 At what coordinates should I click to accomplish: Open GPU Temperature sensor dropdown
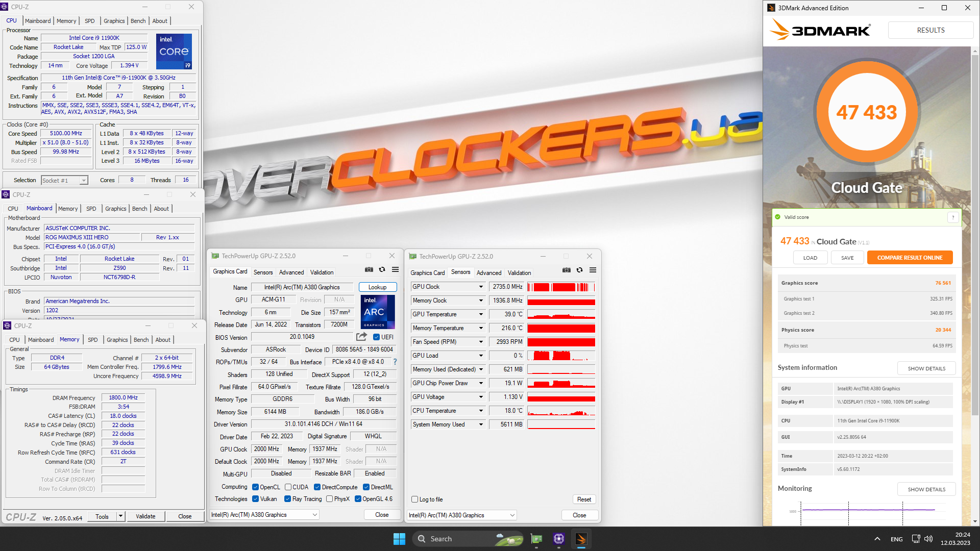480,314
